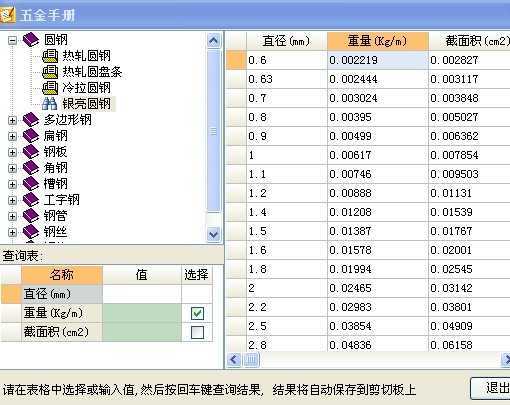This screenshot has width=510, height=405.
Task: Select the 银亮圆钢 tree item
Action: pyautogui.click(x=87, y=104)
